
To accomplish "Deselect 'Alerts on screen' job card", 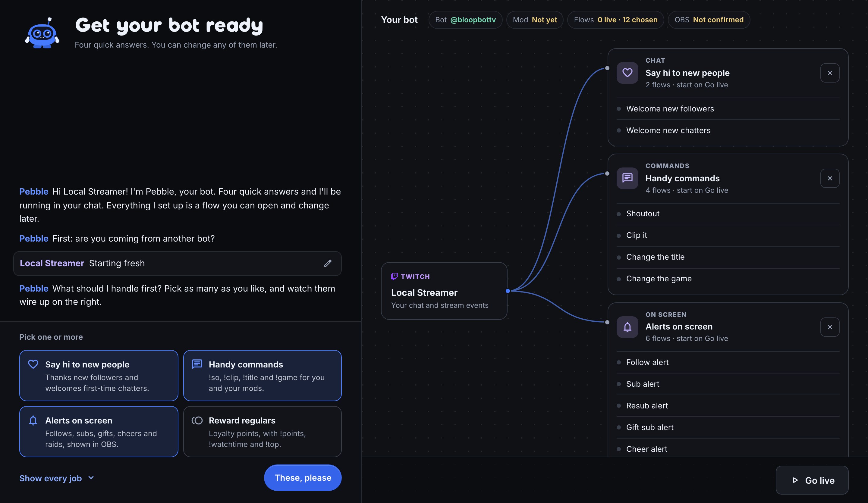I will [x=99, y=432].
